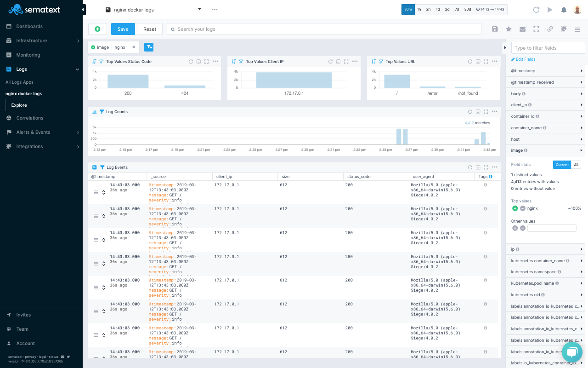Expand Infrastructure in the sidebar
The width and height of the screenshot is (588, 368).
[x=41, y=40]
